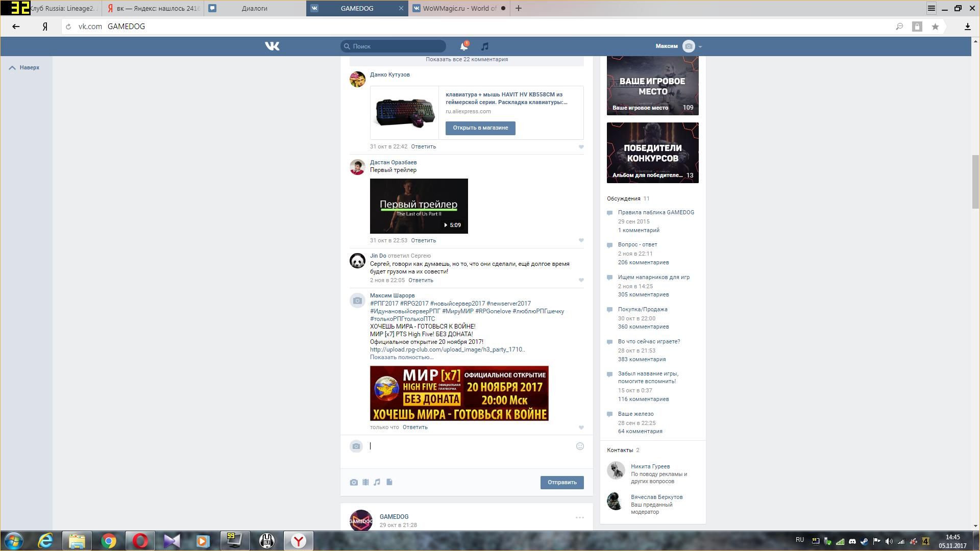Open Покупка/Продажа discussion
980x551 pixels.
[x=643, y=309]
